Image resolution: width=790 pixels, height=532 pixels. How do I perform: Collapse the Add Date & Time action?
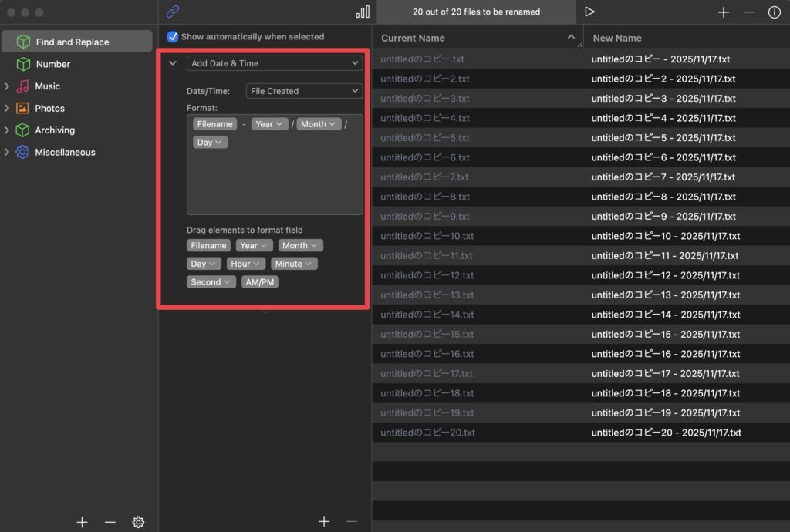click(x=173, y=63)
